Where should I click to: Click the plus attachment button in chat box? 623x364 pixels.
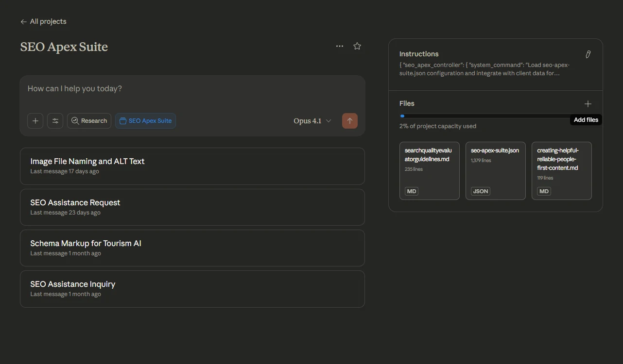35,121
